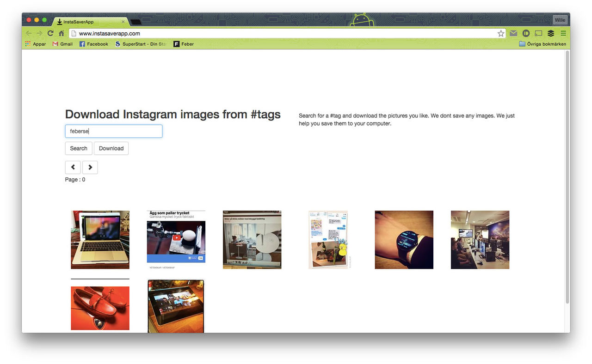
Task: Click the Search button
Action: coord(78,148)
